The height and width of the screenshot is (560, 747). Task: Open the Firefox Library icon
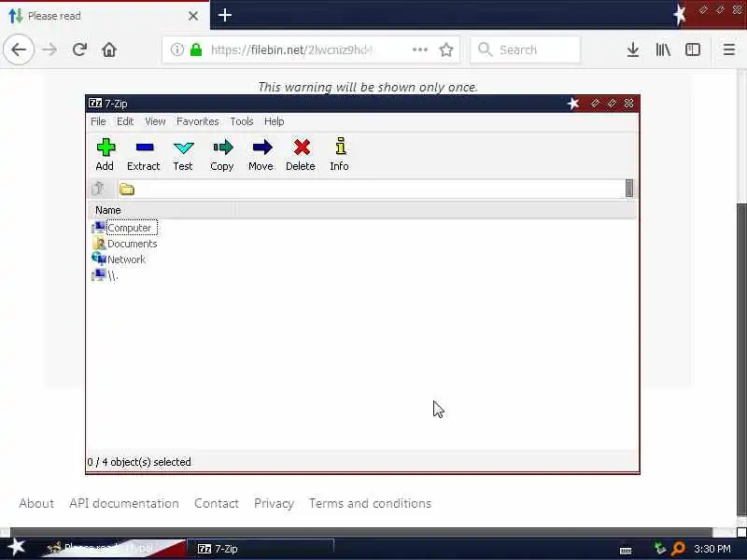[663, 49]
